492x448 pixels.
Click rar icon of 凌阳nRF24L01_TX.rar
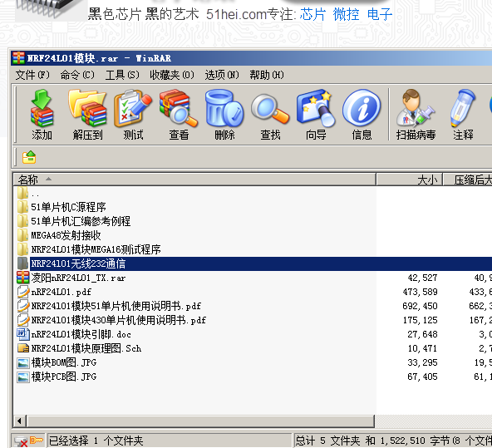(23, 278)
